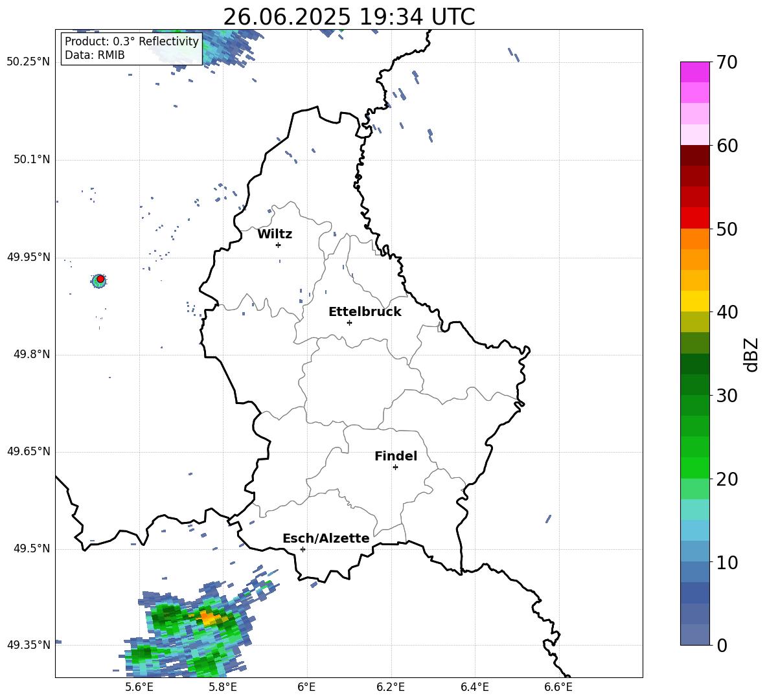Pick the bright red colorbar swatch just above 50 dBZ
The image size is (767, 700).
(x=694, y=218)
